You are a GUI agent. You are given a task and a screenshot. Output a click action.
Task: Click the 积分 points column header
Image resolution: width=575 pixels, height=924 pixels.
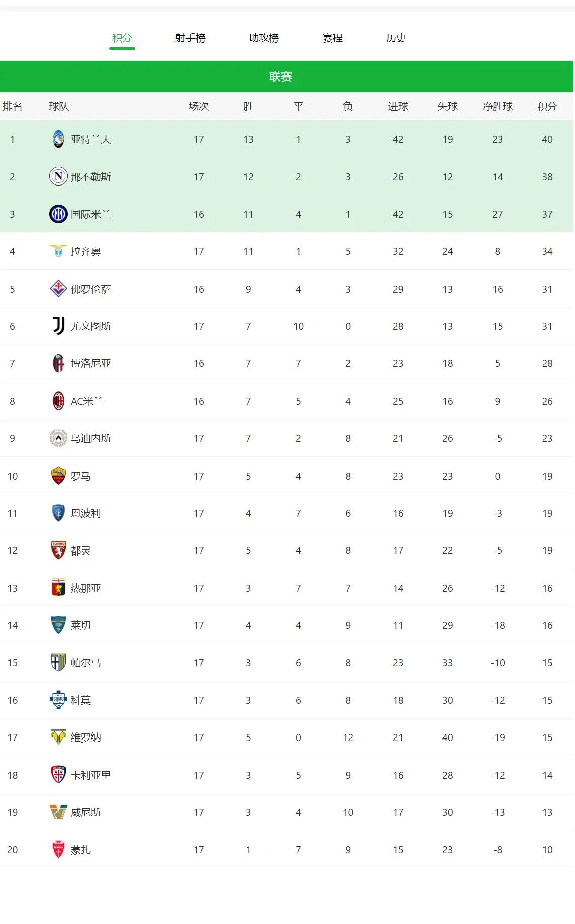[547, 106]
